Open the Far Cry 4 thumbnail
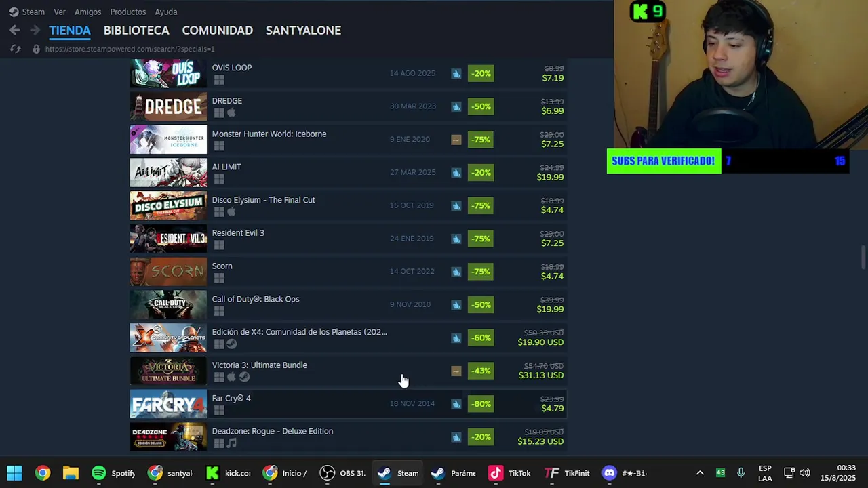This screenshot has width=868, height=488. pos(168,404)
